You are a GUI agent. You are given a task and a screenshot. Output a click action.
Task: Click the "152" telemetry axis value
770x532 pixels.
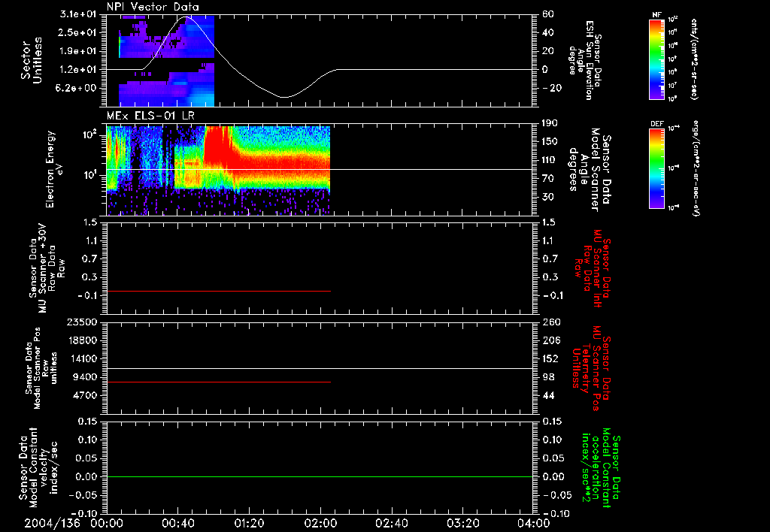(x=550, y=358)
